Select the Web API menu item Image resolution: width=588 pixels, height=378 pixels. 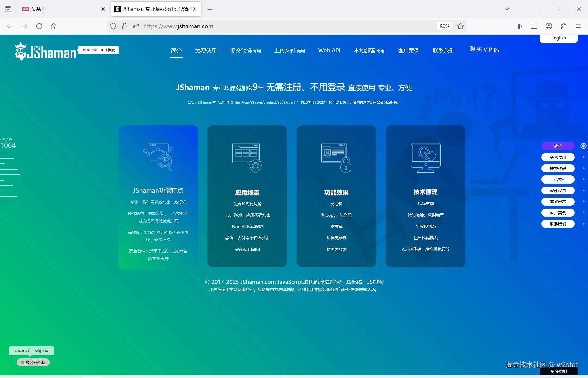pos(329,51)
